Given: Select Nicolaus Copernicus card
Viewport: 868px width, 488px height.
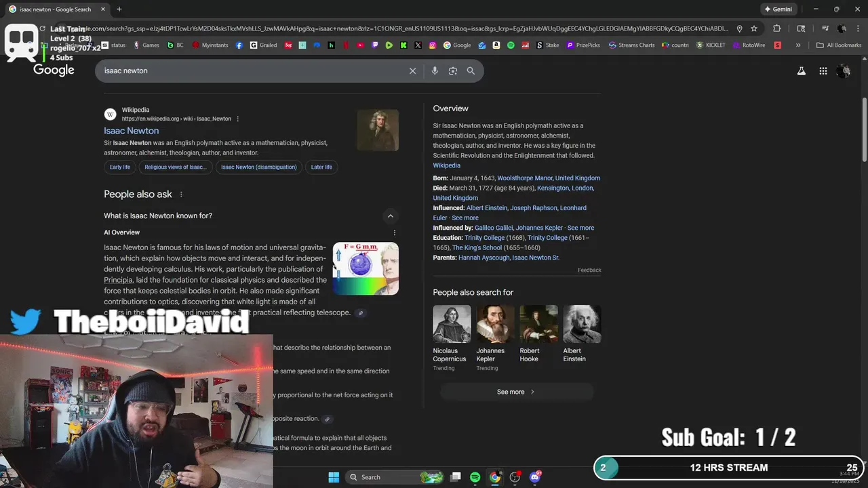Looking at the screenshot, I should point(452,337).
